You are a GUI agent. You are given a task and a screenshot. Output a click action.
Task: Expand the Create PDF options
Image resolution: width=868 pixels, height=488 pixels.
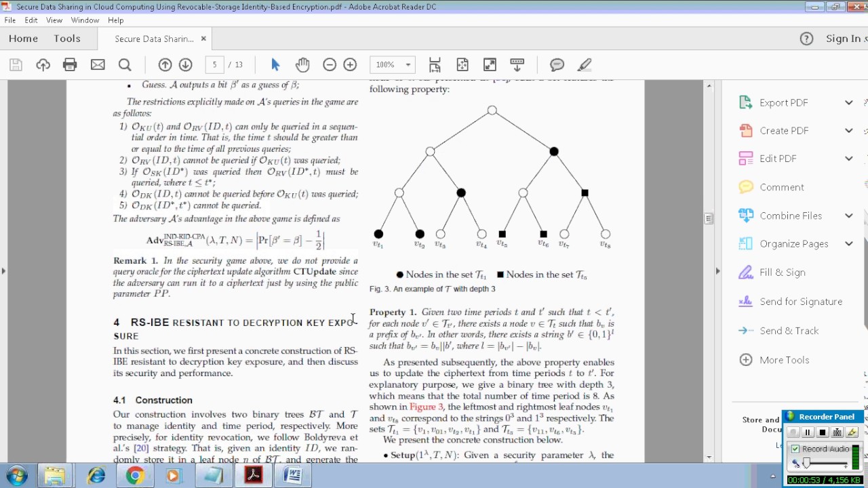[x=848, y=131]
